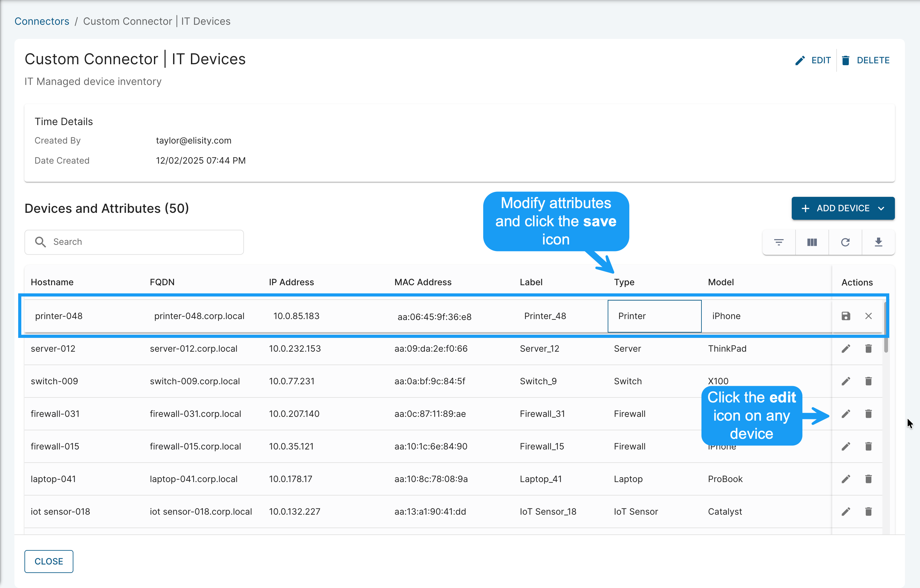Select the Server_12 label cell

coord(539,349)
